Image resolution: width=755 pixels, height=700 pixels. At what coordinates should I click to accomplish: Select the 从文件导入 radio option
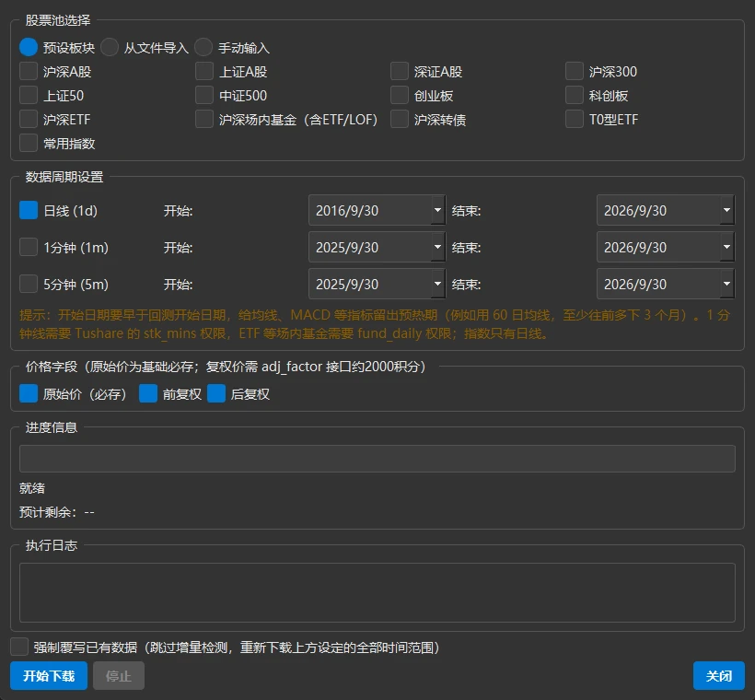tap(110, 47)
